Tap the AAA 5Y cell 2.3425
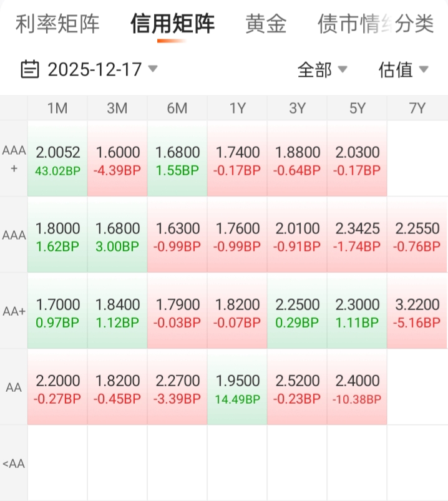448x501 pixels. [x=357, y=235]
